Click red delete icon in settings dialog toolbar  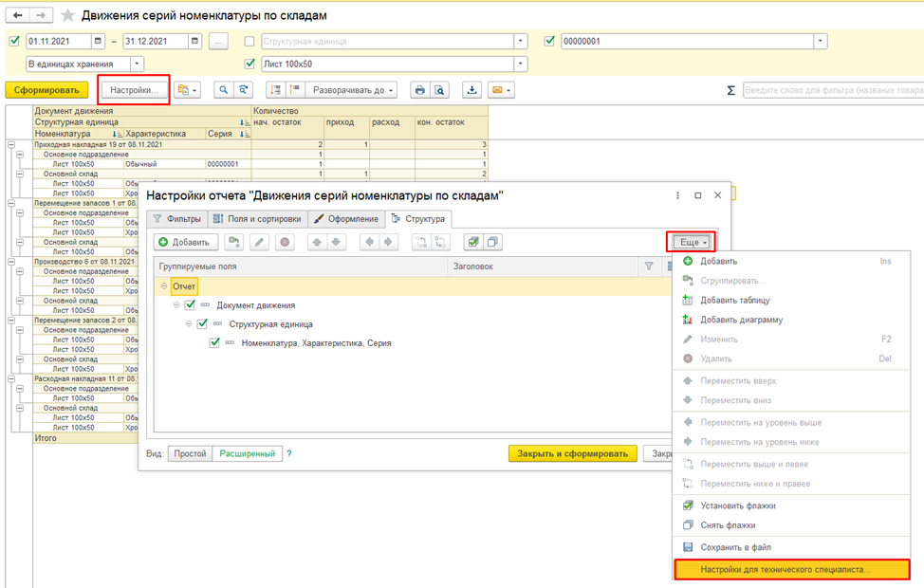tap(285, 242)
